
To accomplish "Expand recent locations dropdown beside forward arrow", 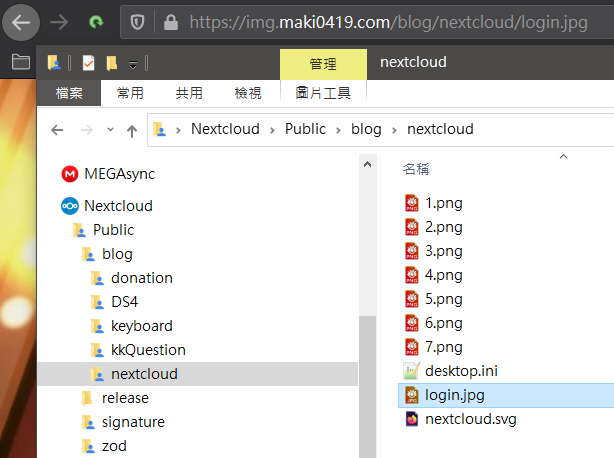I will tap(108, 130).
